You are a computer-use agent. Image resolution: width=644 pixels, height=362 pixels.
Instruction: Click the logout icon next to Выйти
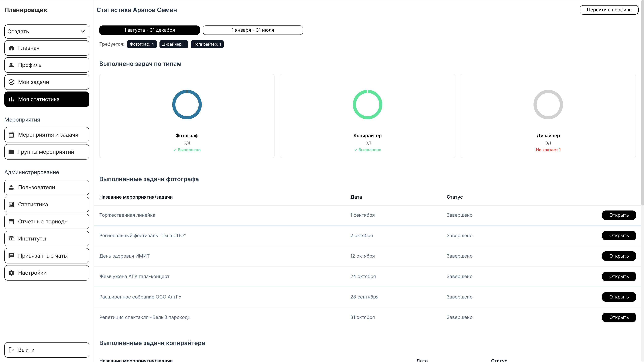click(x=12, y=350)
